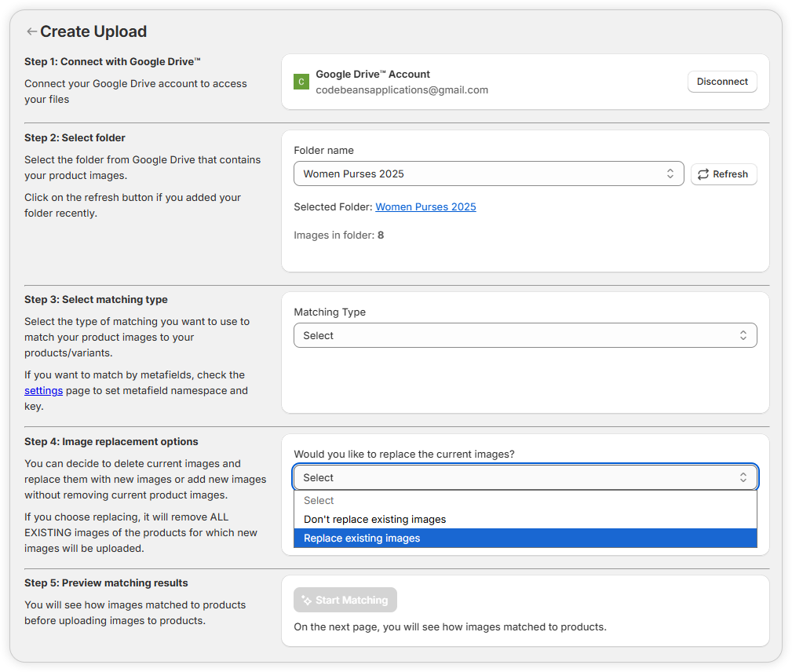Image resolution: width=792 pixels, height=672 pixels.
Task: Disconnect the Google Drive account
Action: (x=722, y=82)
